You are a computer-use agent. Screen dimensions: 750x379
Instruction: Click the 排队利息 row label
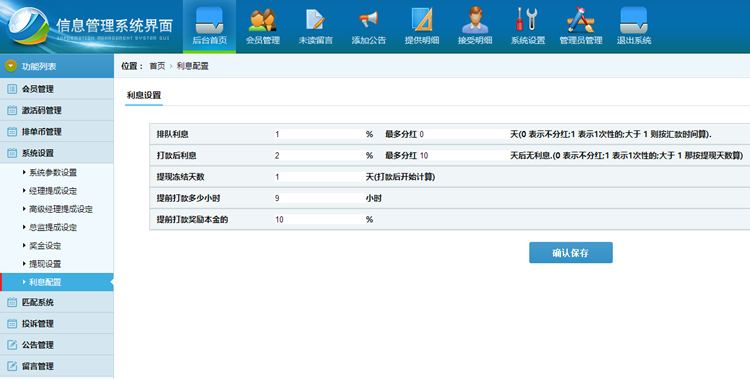[172, 134]
